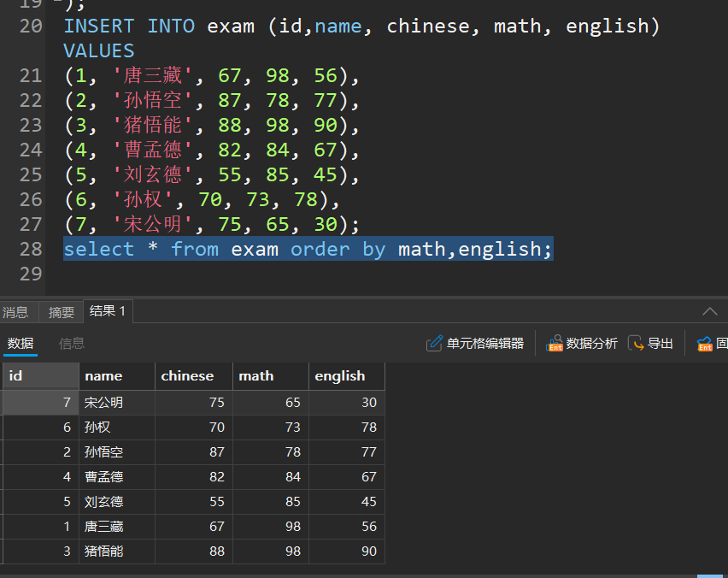Open the 消息 tab
Image resolution: width=728 pixels, height=578 pixels.
pyautogui.click(x=15, y=312)
